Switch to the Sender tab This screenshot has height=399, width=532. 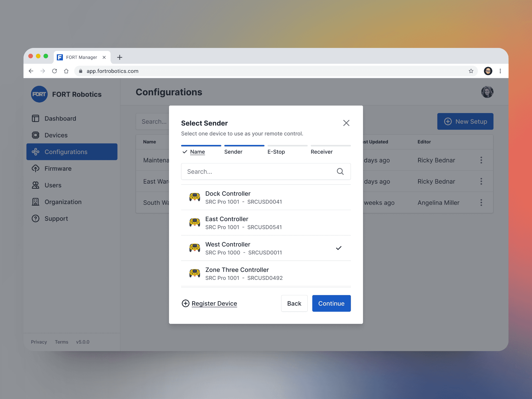(233, 152)
